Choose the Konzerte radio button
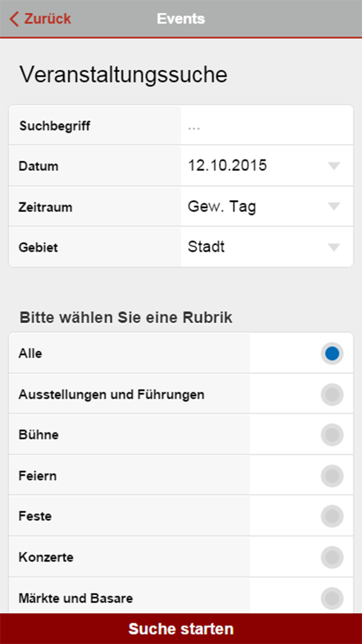The image size is (362, 644). (332, 557)
